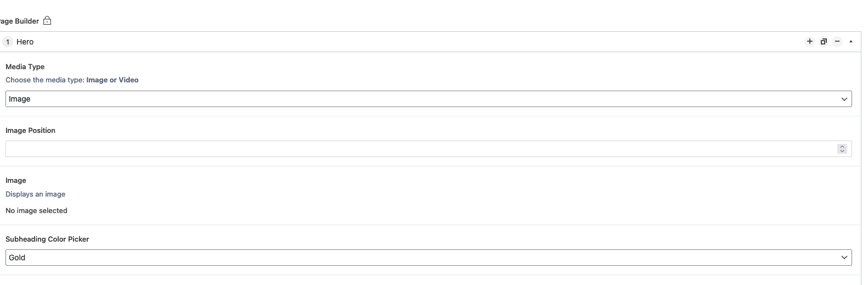
Task: Click the Page Builder heading
Action: pyautogui.click(x=19, y=21)
